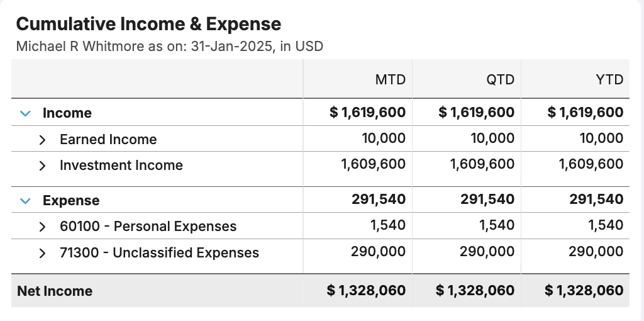Screen dimensions: 644x321
Task: Expand the Investment Income row
Action: coord(42,166)
